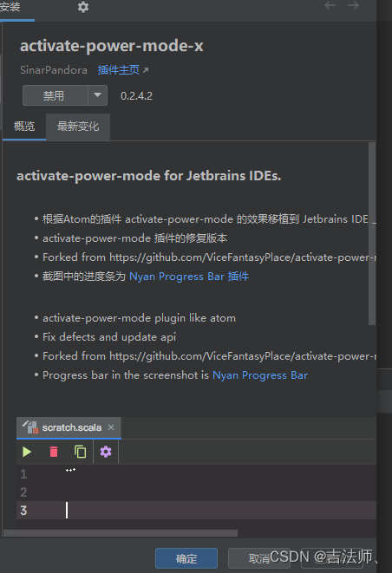Screen dimensions: 392x573
Task: Click the vertical scrollbar of description
Action: [x=372, y=234]
